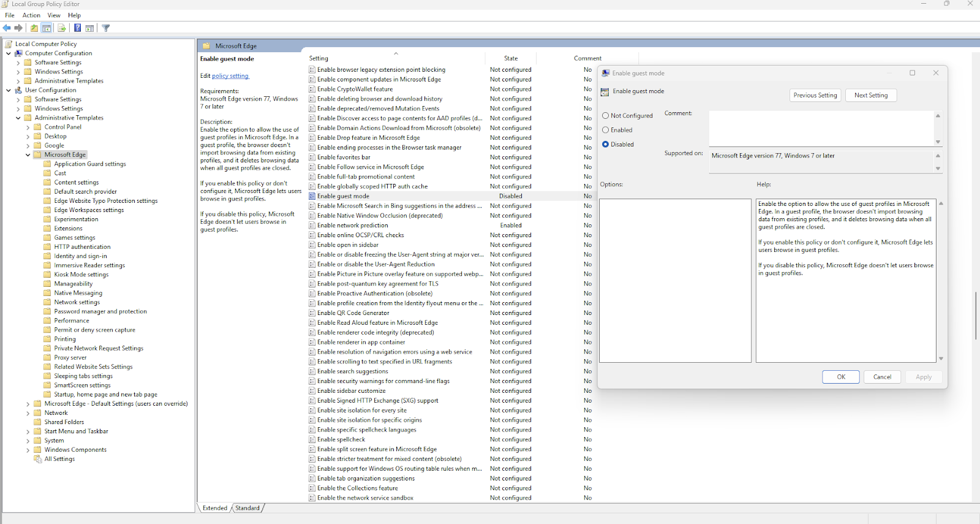Toggle the show/hide console tree icon
Viewport: 980px width, 524px height.
click(47, 28)
